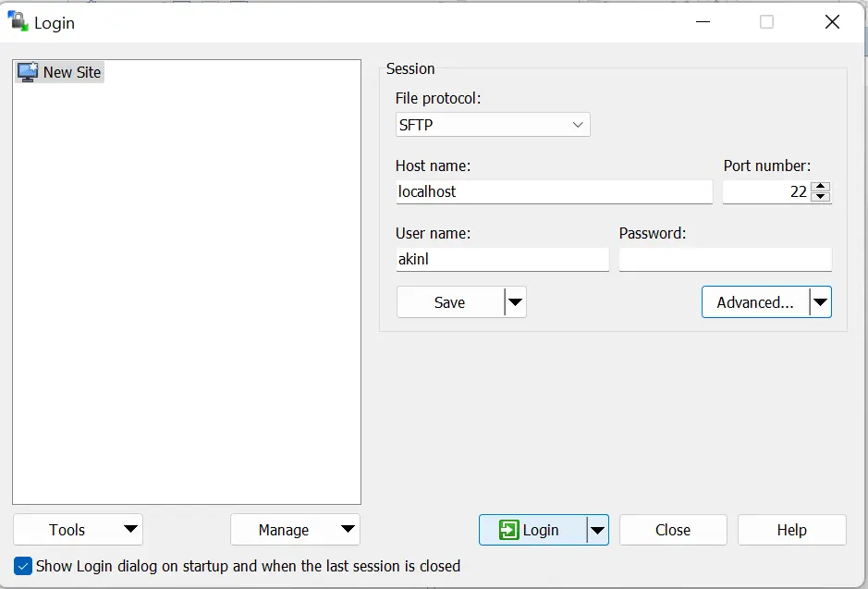The image size is (868, 589).
Task: Click the WinSCP padlock title bar icon
Action: [18, 21]
